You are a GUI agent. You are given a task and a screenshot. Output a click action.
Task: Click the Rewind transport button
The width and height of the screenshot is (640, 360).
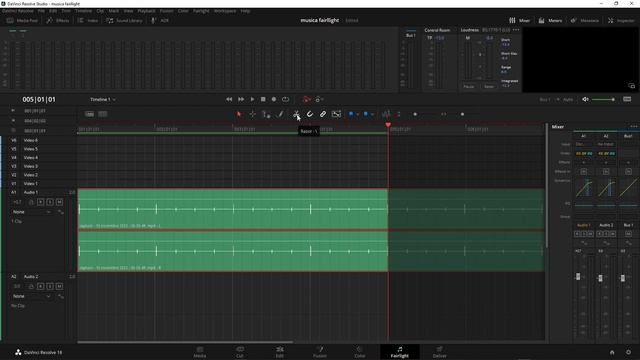coord(229,99)
